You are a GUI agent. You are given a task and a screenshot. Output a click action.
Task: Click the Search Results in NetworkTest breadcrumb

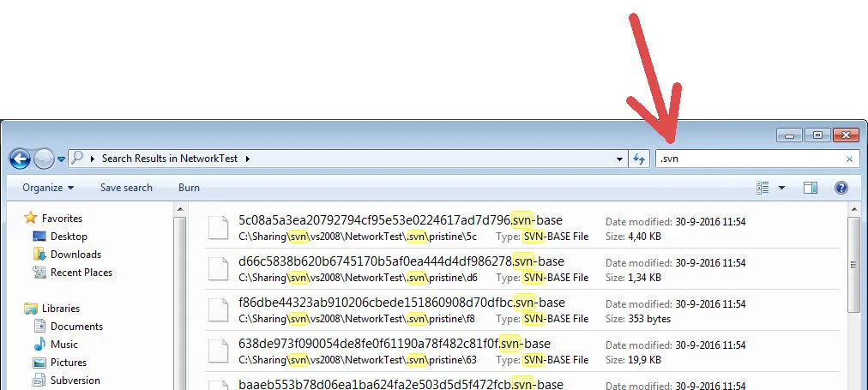169,159
